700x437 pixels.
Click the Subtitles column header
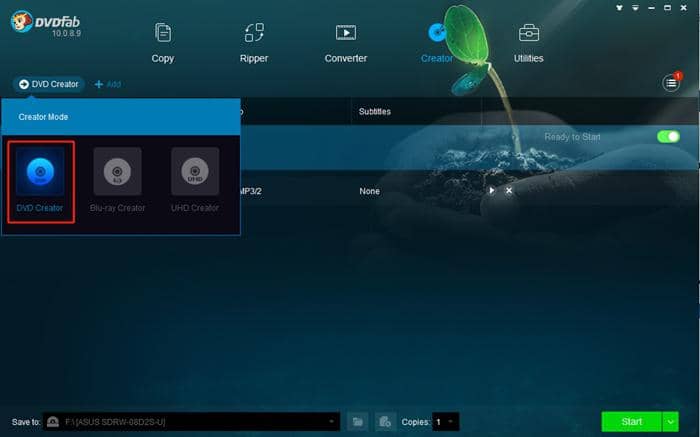click(375, 112)
